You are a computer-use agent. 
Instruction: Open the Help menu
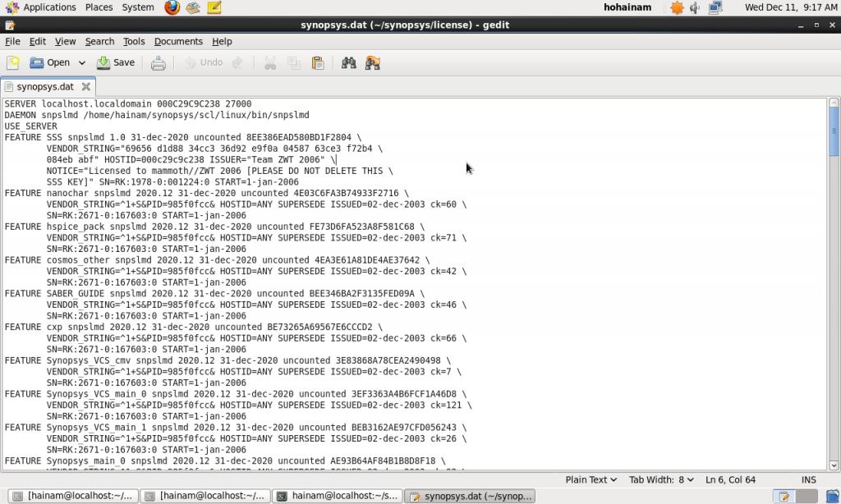222,41
